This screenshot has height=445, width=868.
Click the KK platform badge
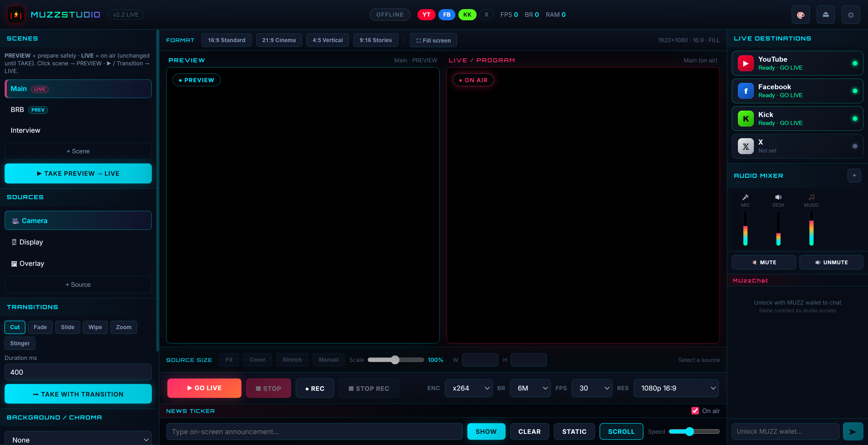467,15
